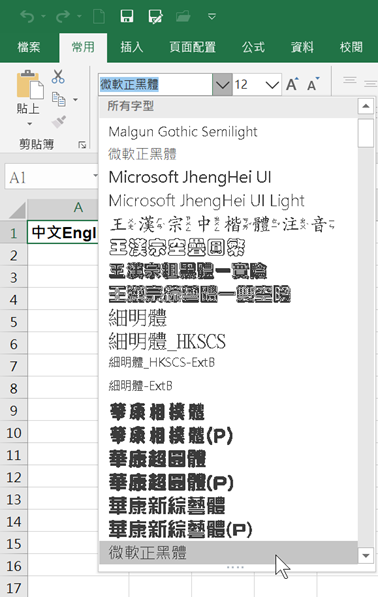This screenshot has width=378, height=597.
Task: Switch to the 常用 tab
Action: (x=83, y=47)
